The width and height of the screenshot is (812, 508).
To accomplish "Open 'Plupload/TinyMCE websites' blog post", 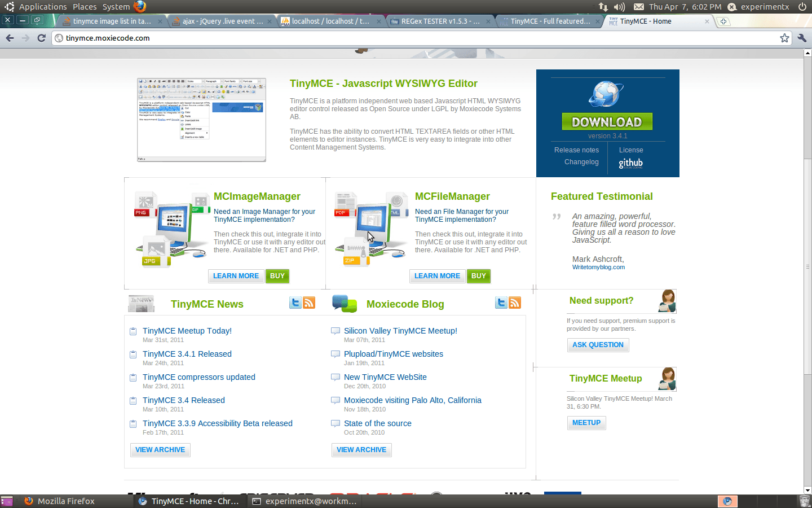I will 394,354.
